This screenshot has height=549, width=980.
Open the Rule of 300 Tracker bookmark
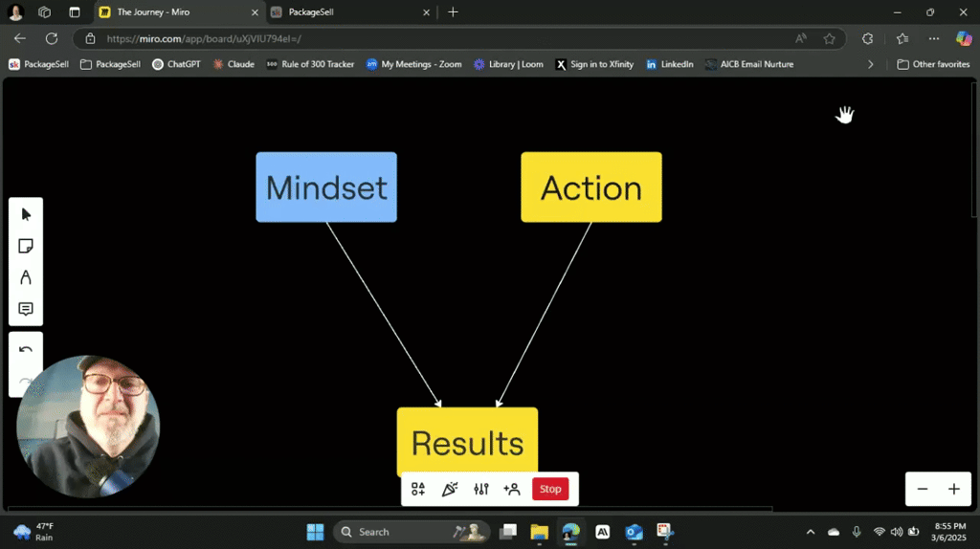(310, 64)
